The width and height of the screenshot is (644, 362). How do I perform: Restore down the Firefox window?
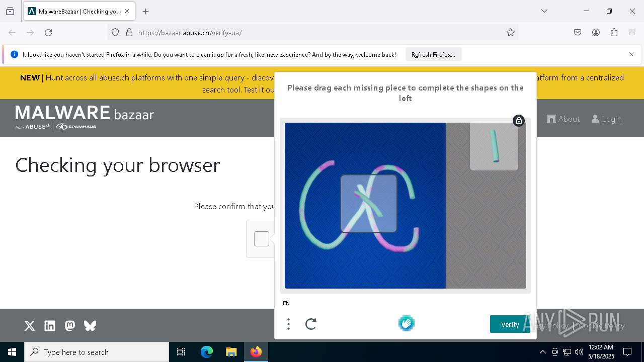(x=609, y=11)
